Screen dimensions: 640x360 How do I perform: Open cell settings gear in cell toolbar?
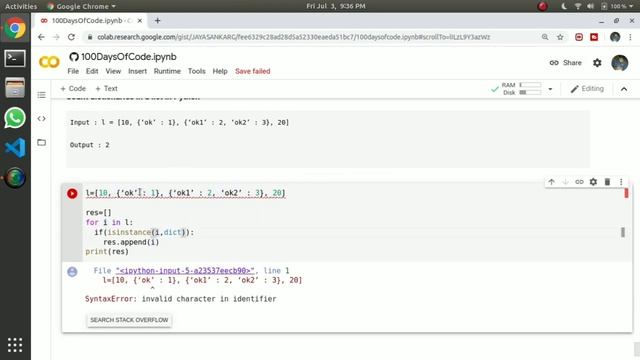(593, 182)
